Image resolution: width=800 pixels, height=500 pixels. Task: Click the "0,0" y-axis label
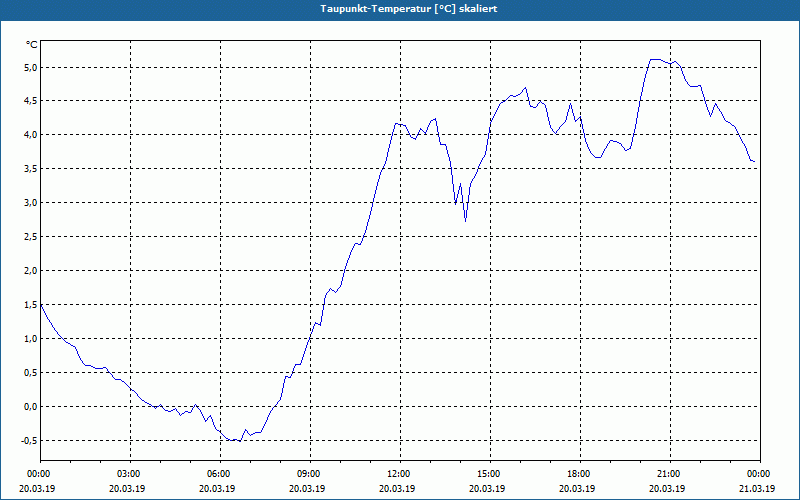point(31,407)
